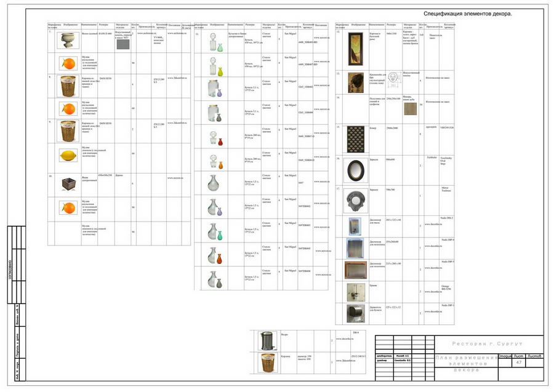Click the dark wooden crate image
The height and width of the screenshot is (392, 554).
[x=69, y=185]
